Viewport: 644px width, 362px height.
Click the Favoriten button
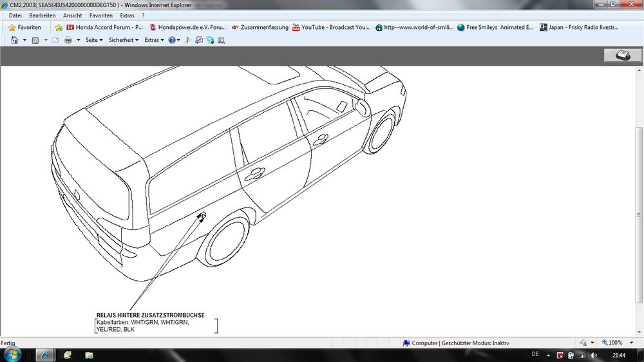click(x=24, y=28)
